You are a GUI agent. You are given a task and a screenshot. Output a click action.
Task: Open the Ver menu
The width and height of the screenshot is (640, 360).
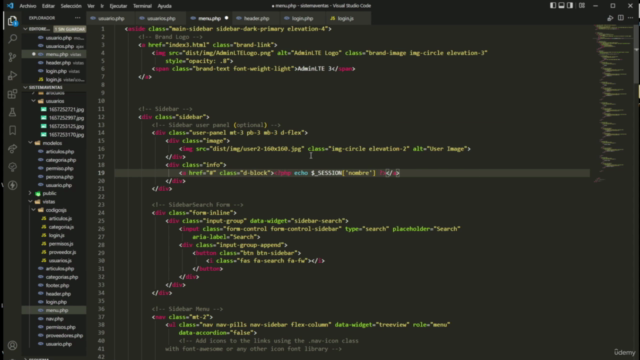tap(91, 6)
